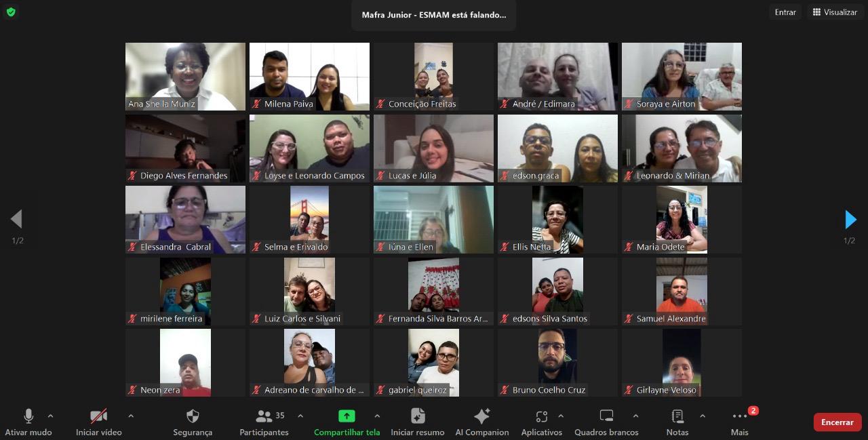Click Iniciar resumo icon
The height and width of the screenshot is (440, 868).
418,416
